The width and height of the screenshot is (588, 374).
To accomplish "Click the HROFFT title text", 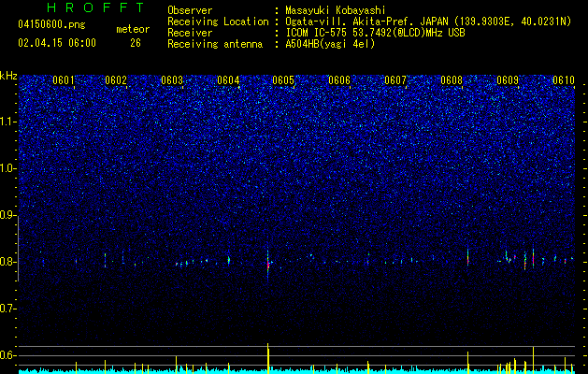I will coord(95,7).
